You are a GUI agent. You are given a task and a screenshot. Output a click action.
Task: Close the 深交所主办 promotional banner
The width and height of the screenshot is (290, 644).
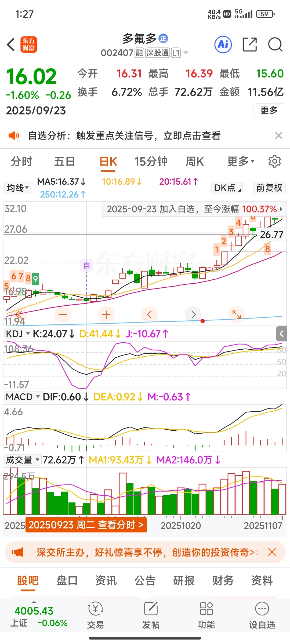(x=272, y=552)
